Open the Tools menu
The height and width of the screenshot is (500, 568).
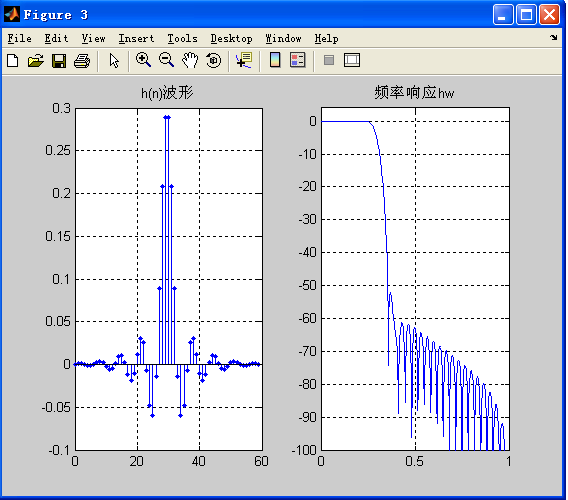pyautogui.click(x=183, y=38)
